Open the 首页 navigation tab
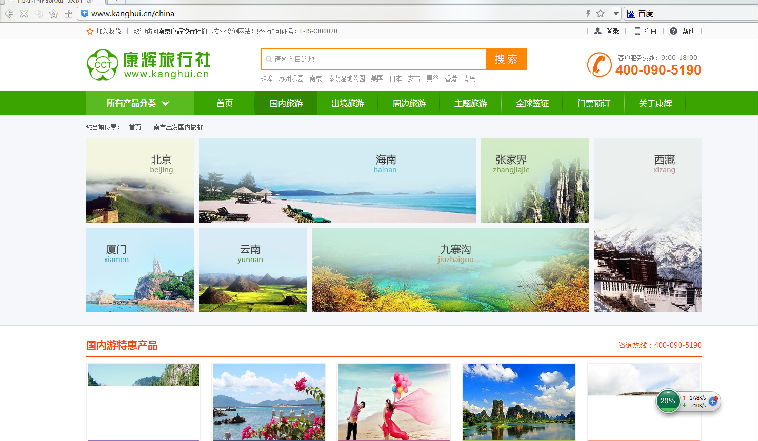This screenshot has width=758, height=441. click(224, 103)
